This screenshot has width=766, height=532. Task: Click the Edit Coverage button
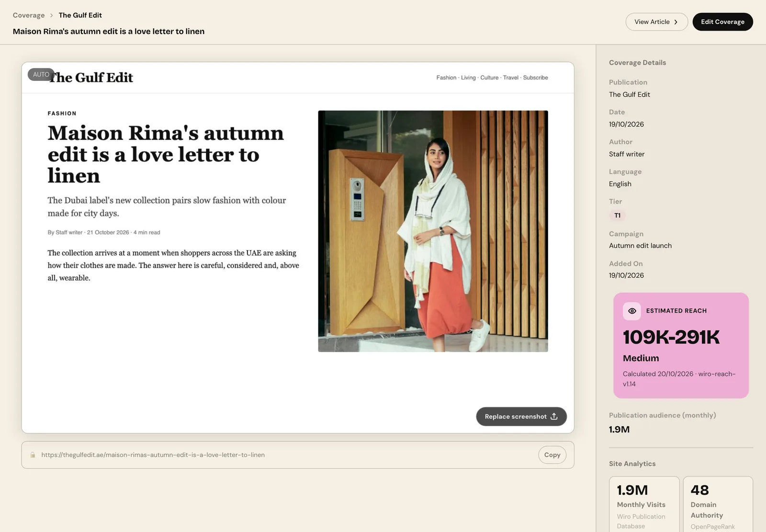722,22
